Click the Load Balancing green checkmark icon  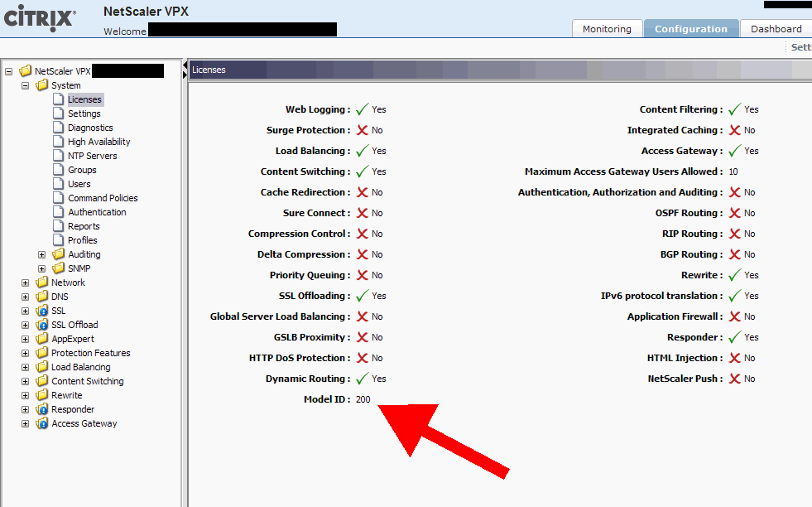click(362, 151)
